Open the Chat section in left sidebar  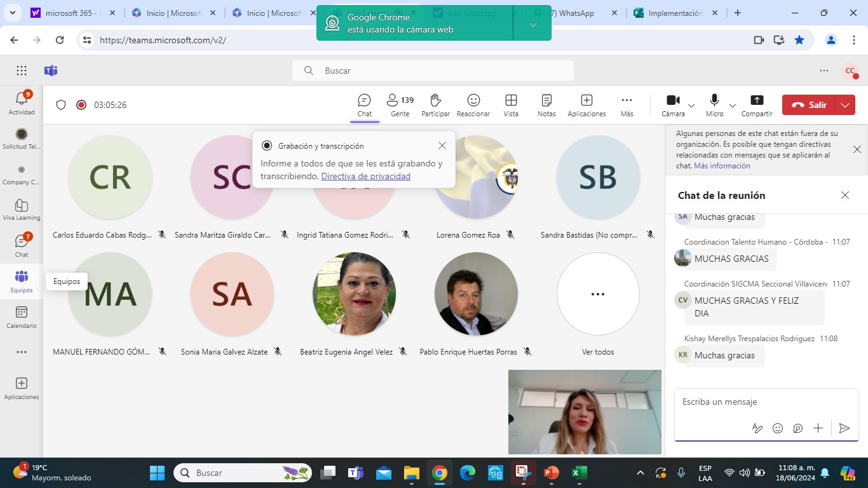[22, 245]
